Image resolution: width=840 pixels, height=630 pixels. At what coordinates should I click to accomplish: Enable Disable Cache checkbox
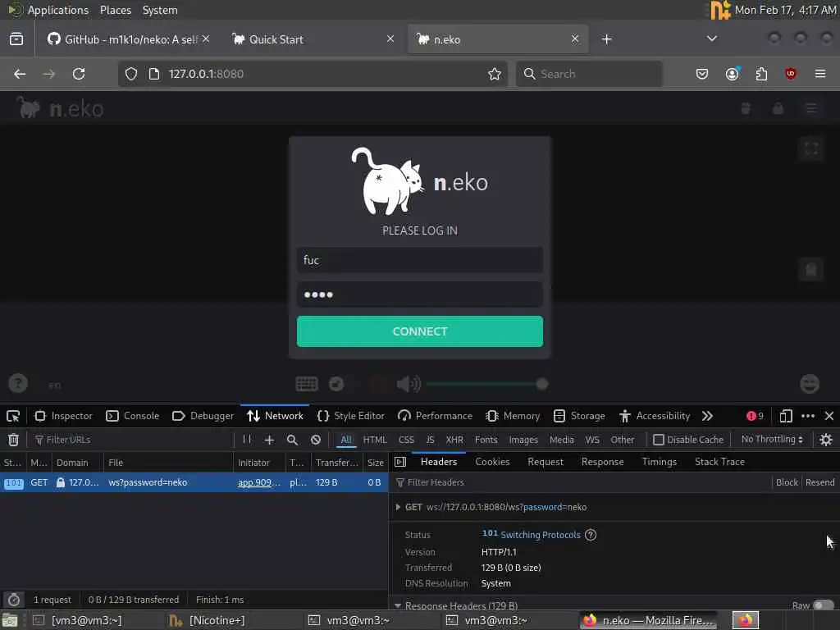coord(659,440)
